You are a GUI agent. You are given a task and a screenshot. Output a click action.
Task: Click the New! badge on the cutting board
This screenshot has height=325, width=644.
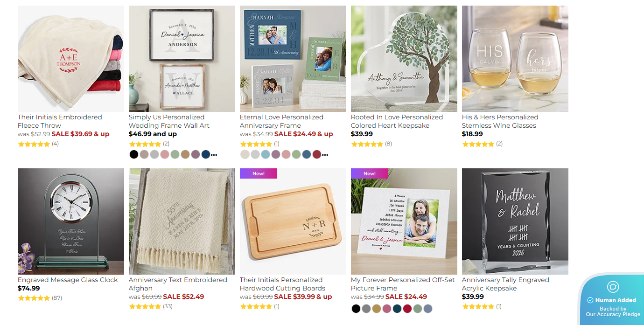click(259, 173)
